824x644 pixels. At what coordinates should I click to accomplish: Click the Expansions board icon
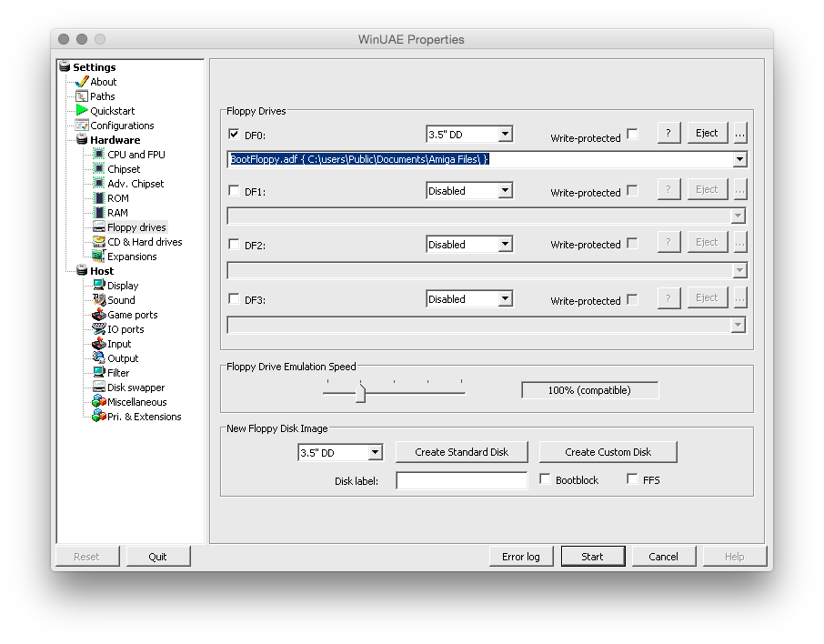pyautogui.click(x=98, y=256)
